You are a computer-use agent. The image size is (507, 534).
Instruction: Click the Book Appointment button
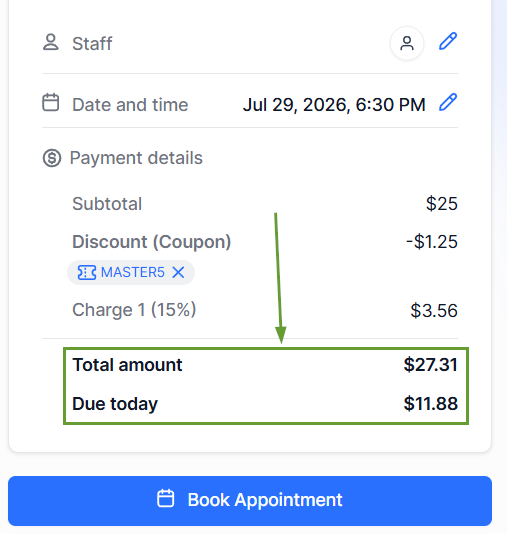pos(250,501)
